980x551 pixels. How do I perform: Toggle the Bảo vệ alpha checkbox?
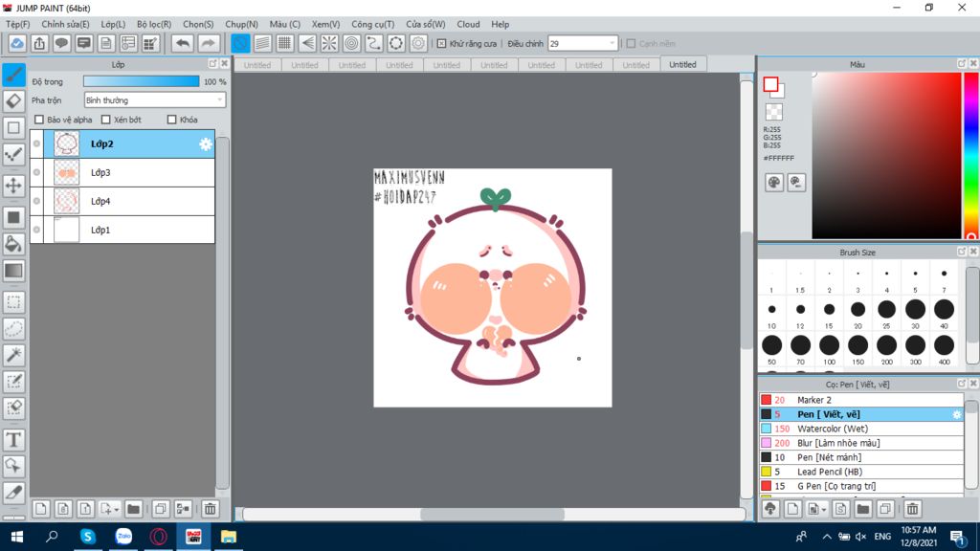(39, 120)
